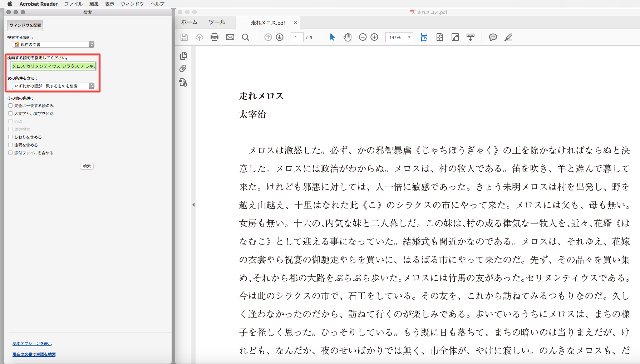Viewport: 640px width, 364px height.
Task: Toggle しおりを含める checkbox
Action: pyautogui.click(x=10, y=137)
